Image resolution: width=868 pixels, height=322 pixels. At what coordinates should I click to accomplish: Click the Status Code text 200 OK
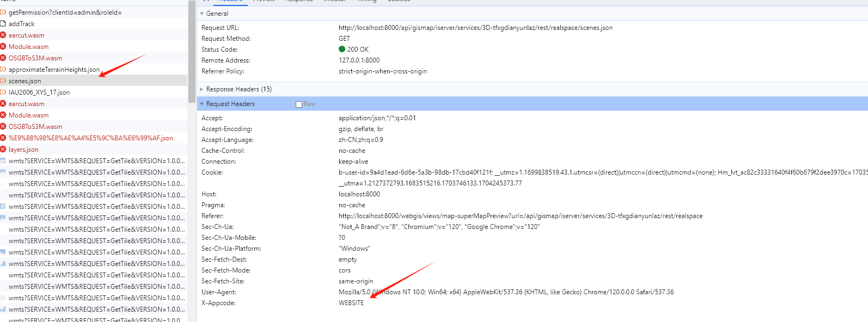pos(358,49)
